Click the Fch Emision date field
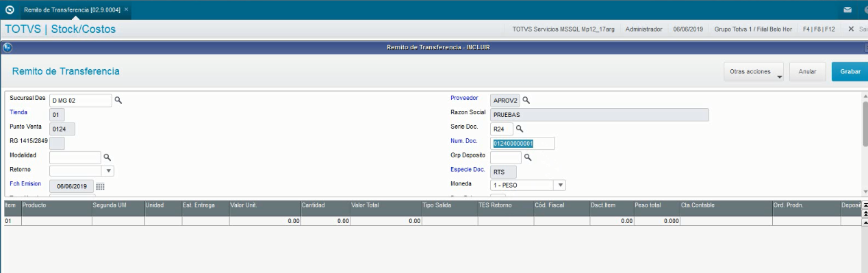This screenshot has width=868, height=273. coord(71,186)
